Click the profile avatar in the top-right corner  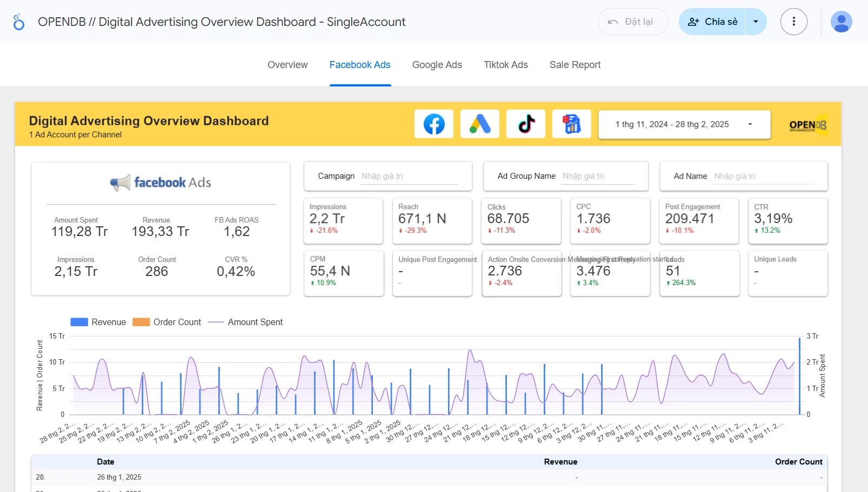coord(840,22)
